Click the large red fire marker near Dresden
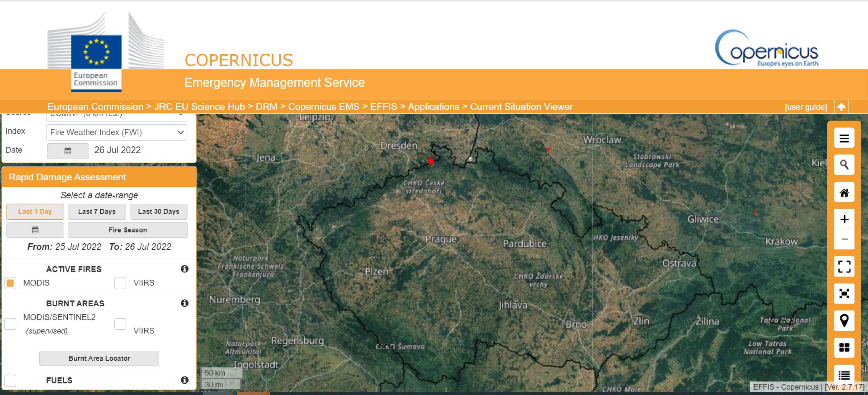 (x=431, y=161)
